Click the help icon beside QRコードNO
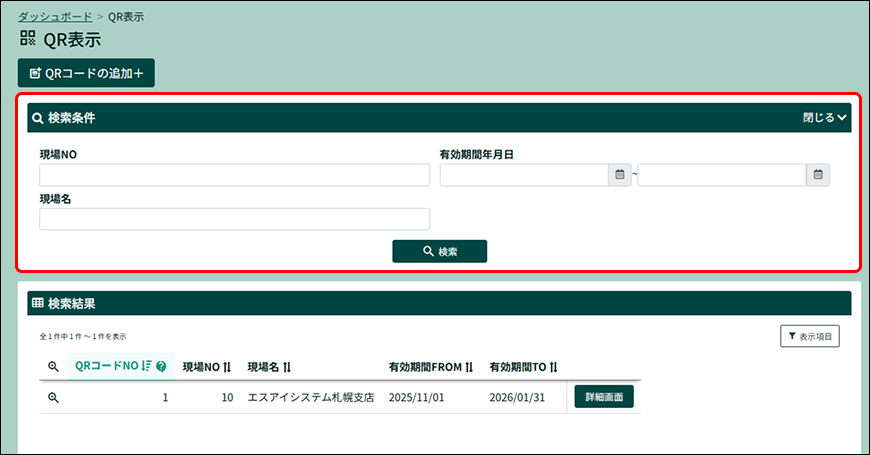The height and width of the screenshot is (455, 870). tap(161, 366)
